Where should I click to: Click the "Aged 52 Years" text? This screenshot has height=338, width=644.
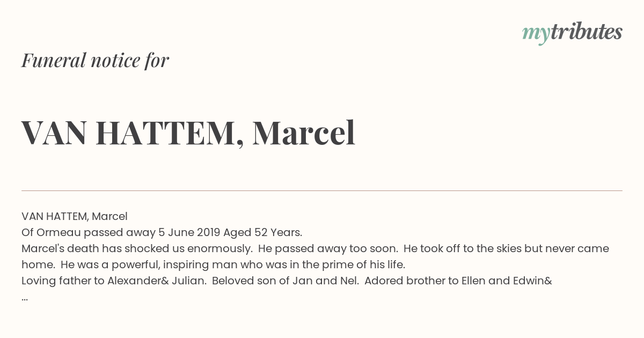pos(262,232)
